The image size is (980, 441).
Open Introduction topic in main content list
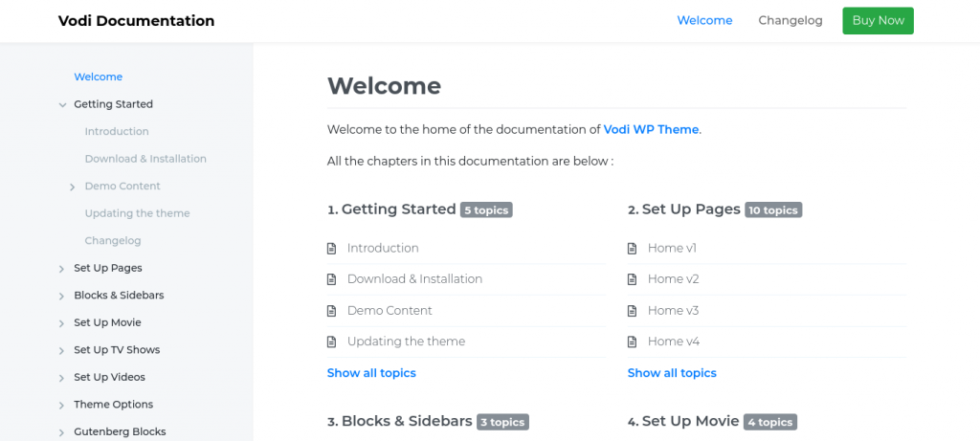click(x=383, y=248)
